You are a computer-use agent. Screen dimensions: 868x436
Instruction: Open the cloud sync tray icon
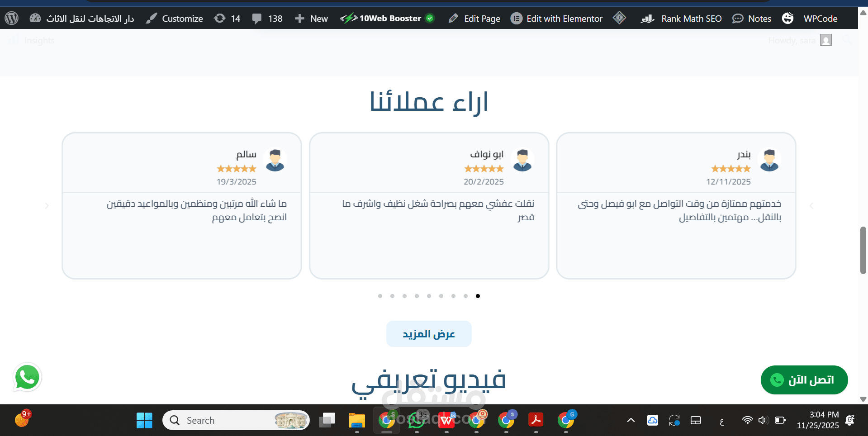point(653,420)
